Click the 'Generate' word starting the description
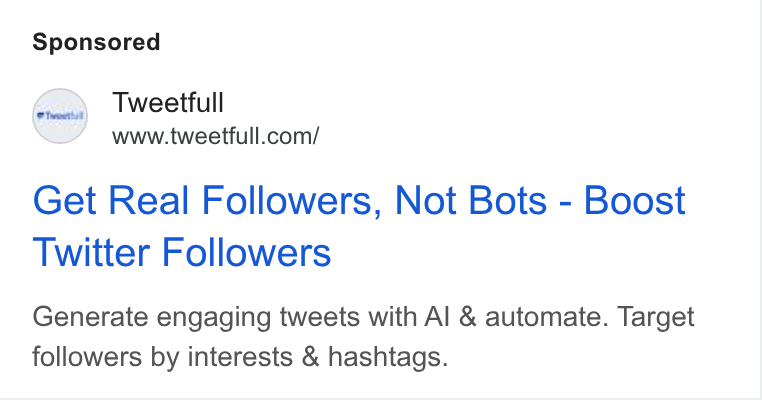This screenshot has width=762, height=400. pos(90,317)
